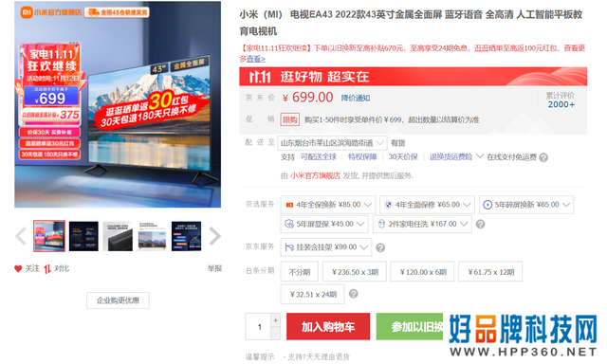
Task: Select ¥61.75 x 12期 installment option
Action: [x=490, y=271]
